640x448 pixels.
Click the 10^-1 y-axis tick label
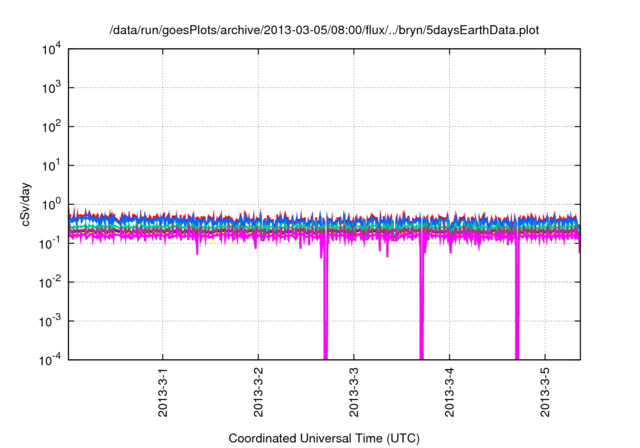coord(51,244)
